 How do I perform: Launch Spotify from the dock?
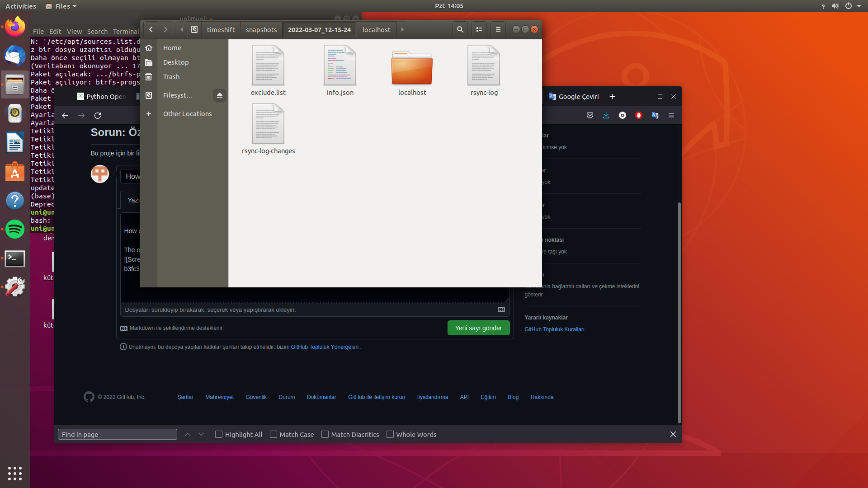(x=15, y=229)
